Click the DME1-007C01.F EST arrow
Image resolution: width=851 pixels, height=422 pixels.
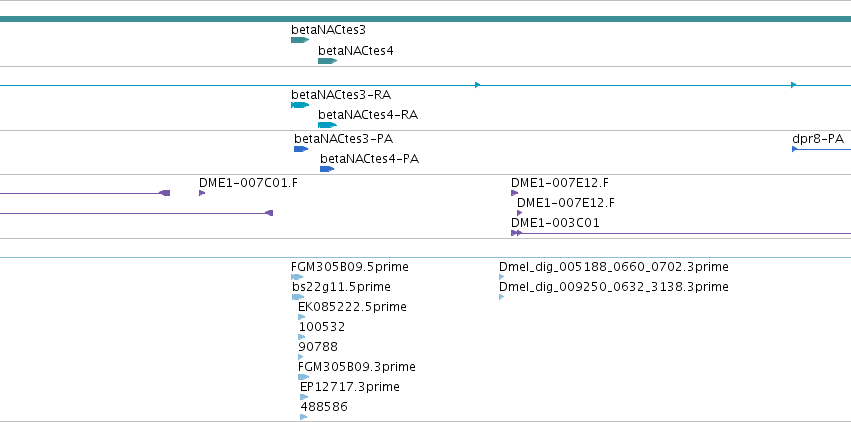pos(202,193)
